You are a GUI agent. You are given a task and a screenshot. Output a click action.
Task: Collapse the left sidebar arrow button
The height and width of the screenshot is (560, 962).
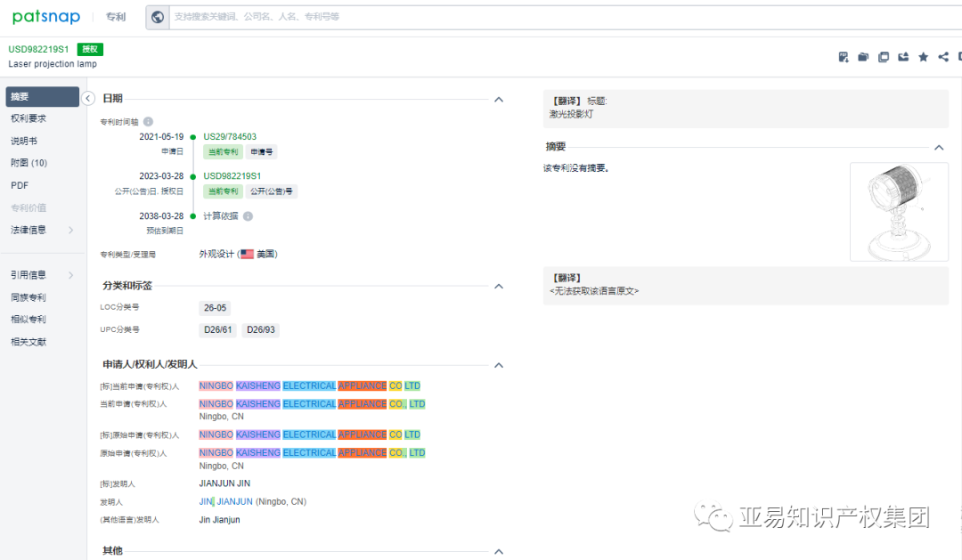click(88, 98)
